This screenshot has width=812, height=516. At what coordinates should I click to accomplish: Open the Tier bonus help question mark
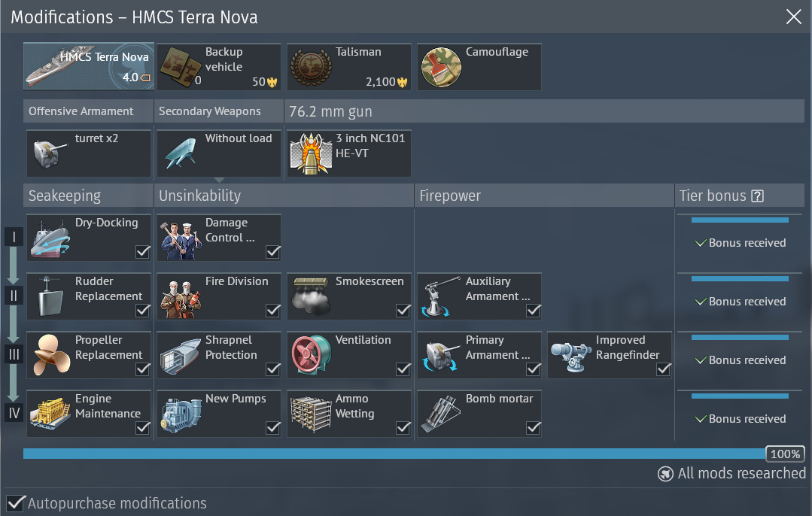click(x=757, y=196)
